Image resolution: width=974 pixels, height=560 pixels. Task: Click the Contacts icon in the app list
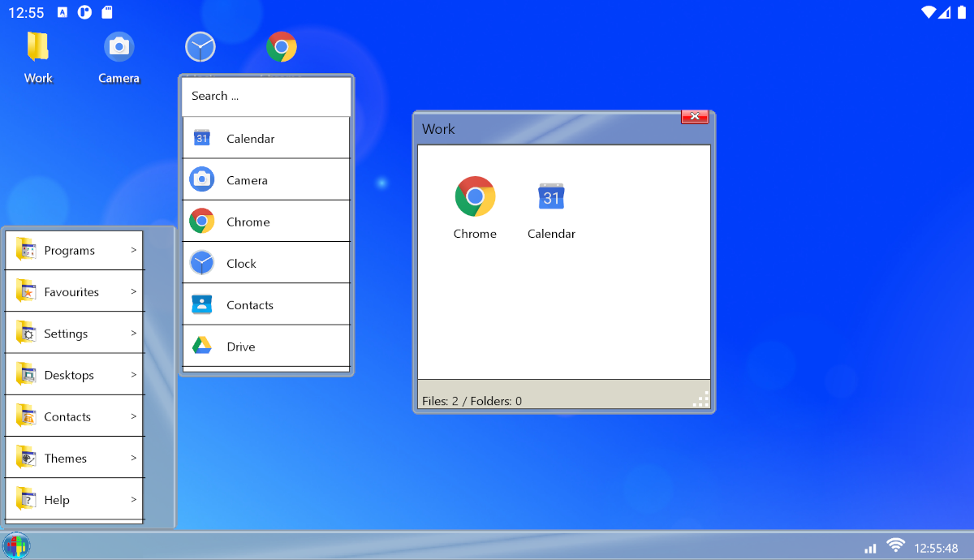click(x=202, y=304)
